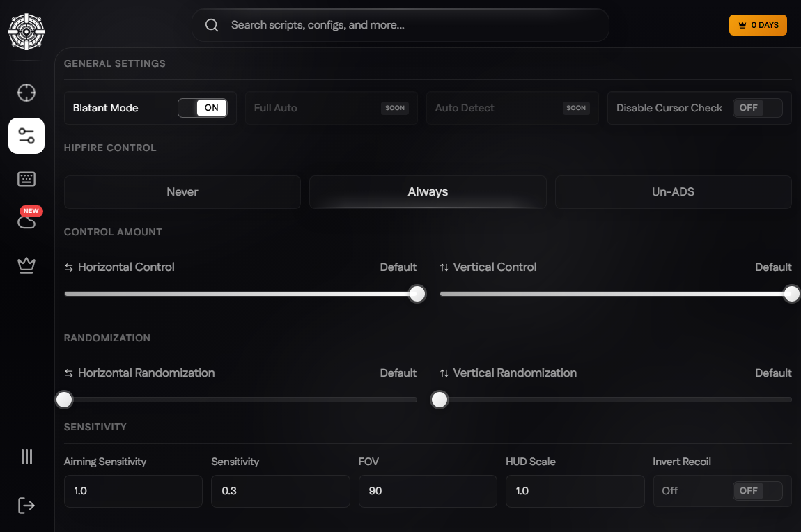Open the crown premium sidebar icon

26,265
